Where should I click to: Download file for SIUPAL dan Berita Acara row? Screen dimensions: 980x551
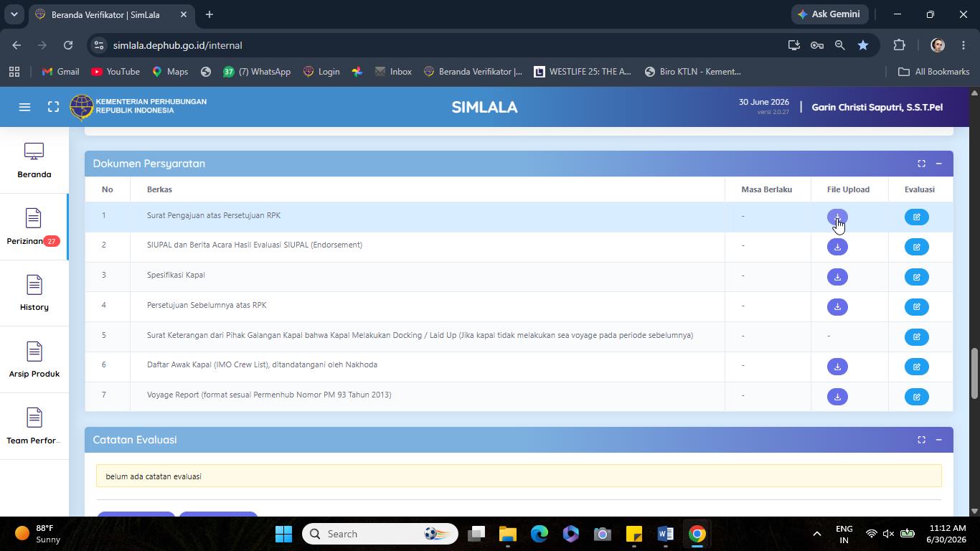[x=837, y=247]
